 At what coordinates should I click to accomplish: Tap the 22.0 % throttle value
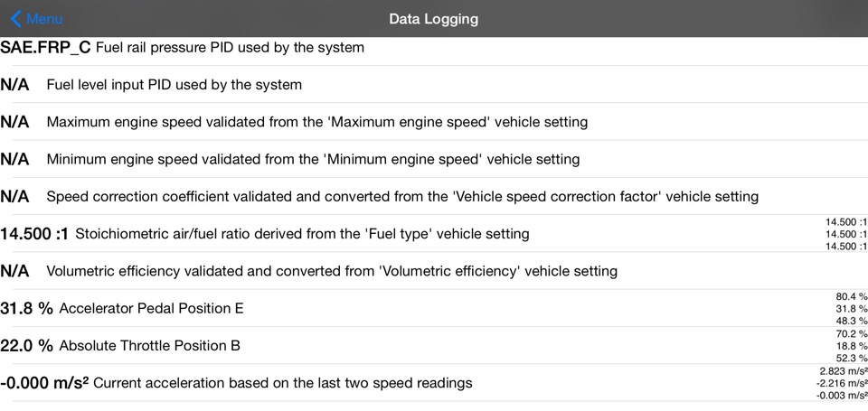(x=26, y=346)
